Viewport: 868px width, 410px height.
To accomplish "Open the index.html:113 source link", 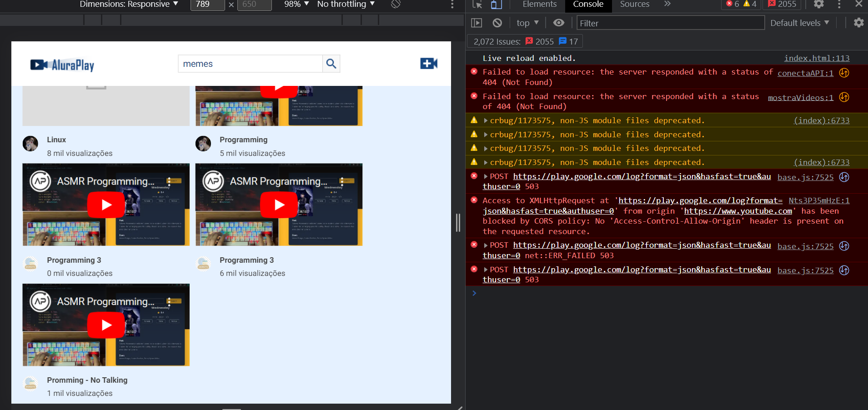I will point(817,58).
